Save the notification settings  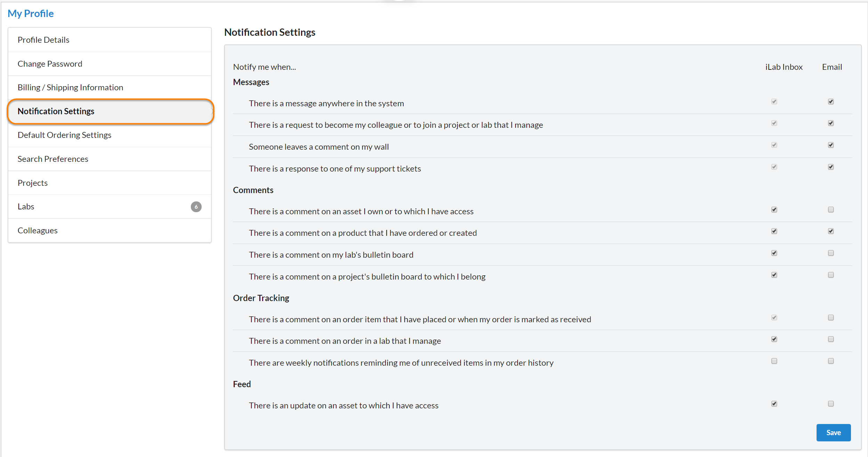click(x=833, y=433)
